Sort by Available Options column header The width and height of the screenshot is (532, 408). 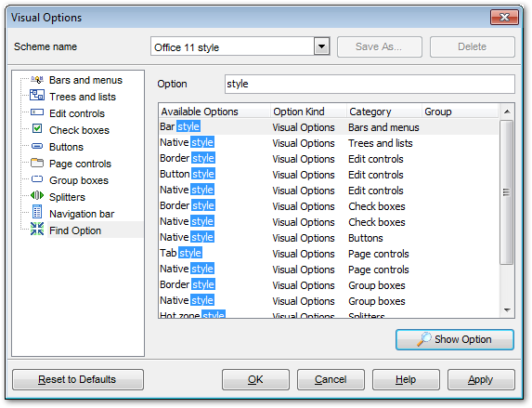[x=214, y=112]
